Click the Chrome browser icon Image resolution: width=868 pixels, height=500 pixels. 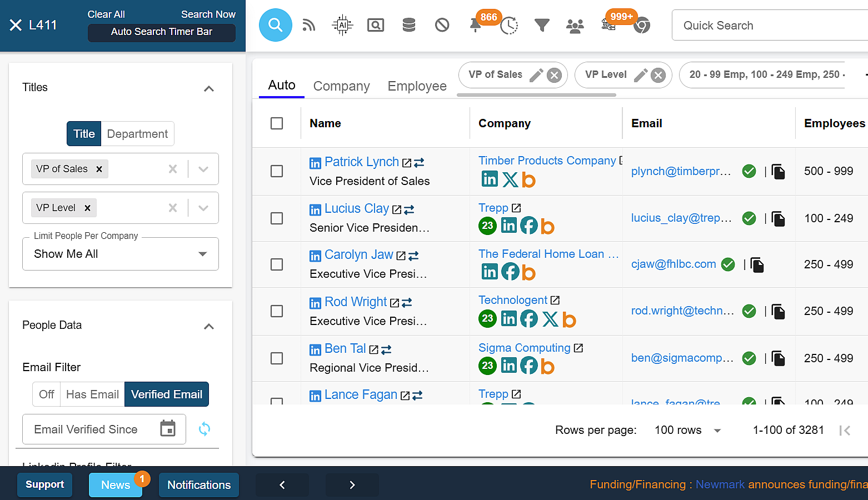click(642, 26)
